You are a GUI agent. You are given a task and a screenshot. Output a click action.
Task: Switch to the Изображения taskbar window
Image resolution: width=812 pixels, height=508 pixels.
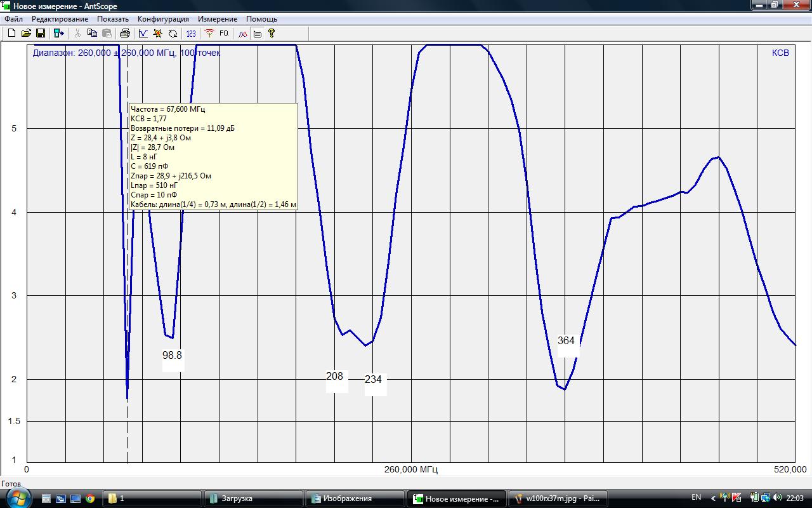click(355, 498)
